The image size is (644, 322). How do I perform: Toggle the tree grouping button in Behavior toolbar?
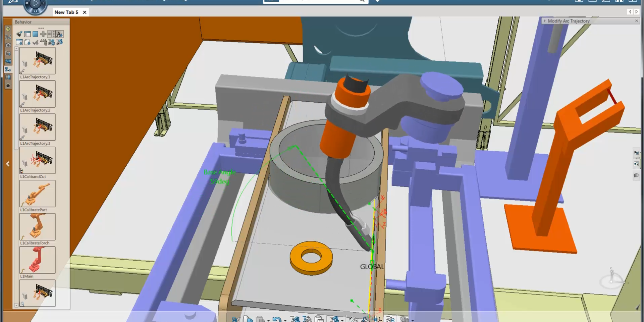pos(51,34)
